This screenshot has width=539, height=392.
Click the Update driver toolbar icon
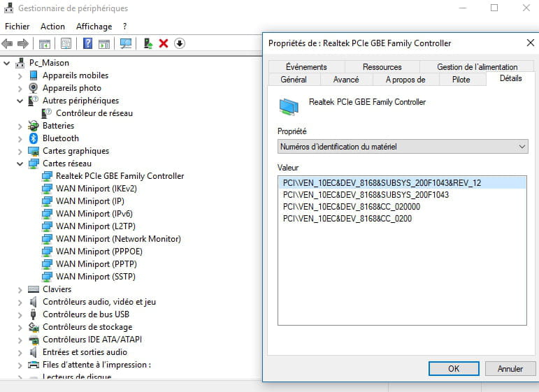coord(148,43)
